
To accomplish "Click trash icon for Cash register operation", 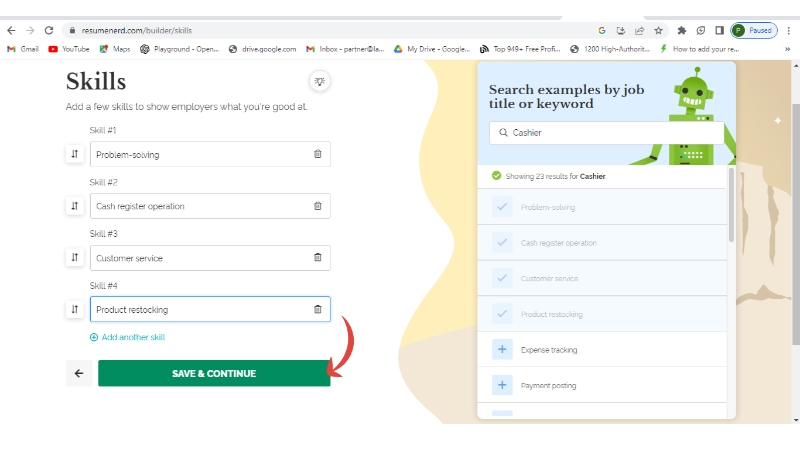I will click(318, 206).
